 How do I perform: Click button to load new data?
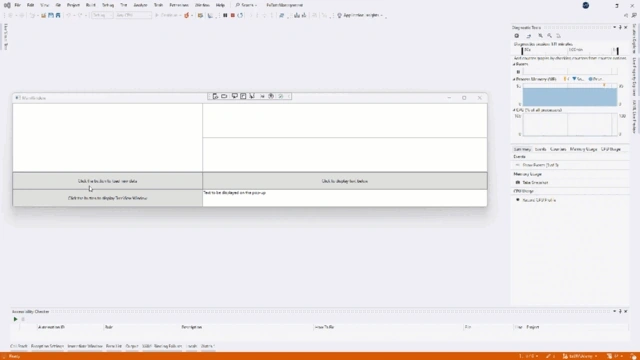click(x=107, y=181)
